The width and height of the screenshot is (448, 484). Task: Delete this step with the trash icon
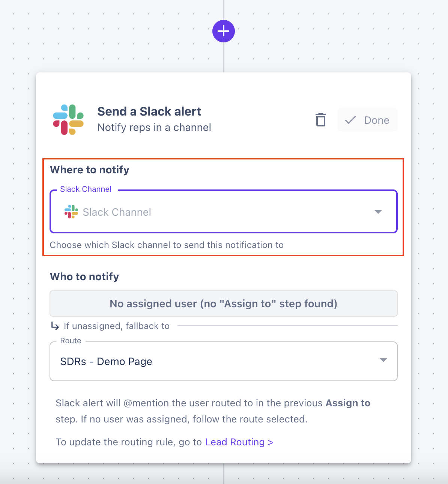321,120
